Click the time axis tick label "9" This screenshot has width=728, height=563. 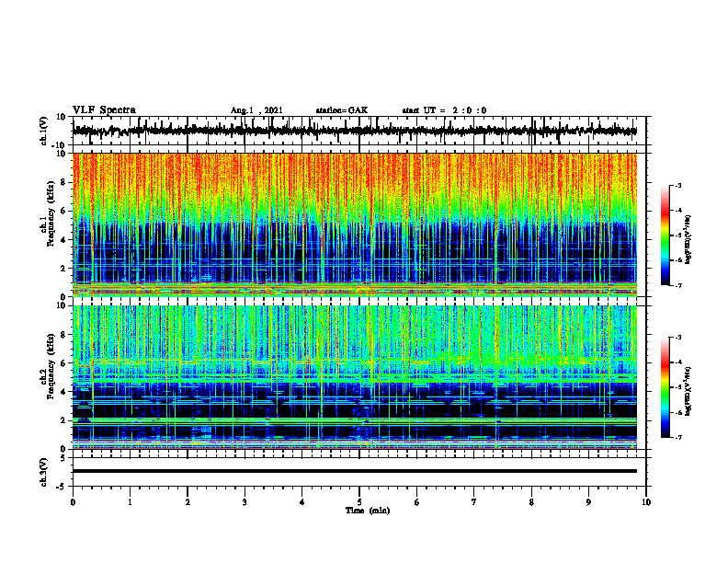(588, 502)
